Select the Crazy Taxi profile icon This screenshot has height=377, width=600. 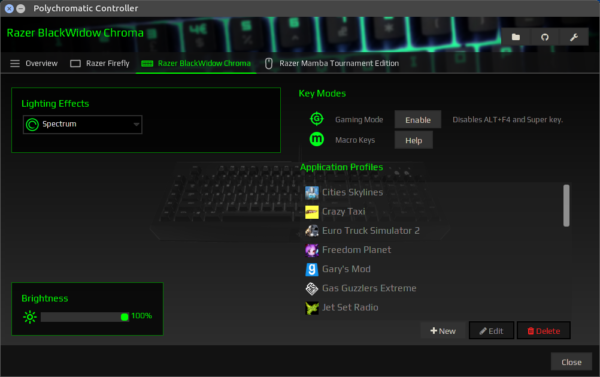pyautogui.click(x=311, y=212)
